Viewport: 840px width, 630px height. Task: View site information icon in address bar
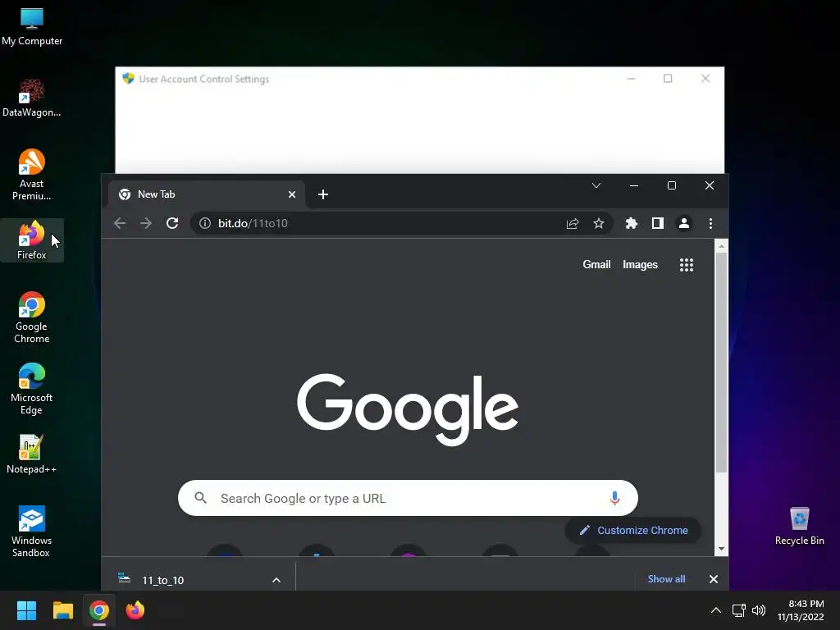point(204,223)
